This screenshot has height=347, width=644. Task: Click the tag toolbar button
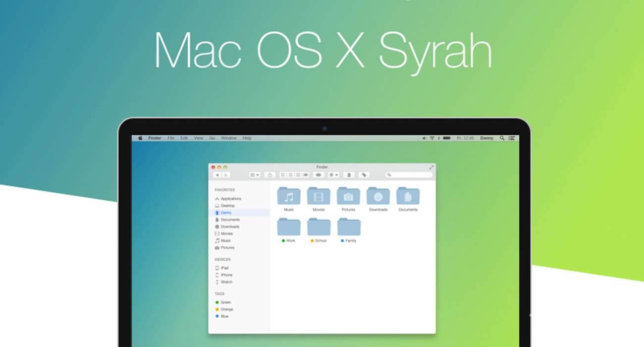(x=364, y=175)
